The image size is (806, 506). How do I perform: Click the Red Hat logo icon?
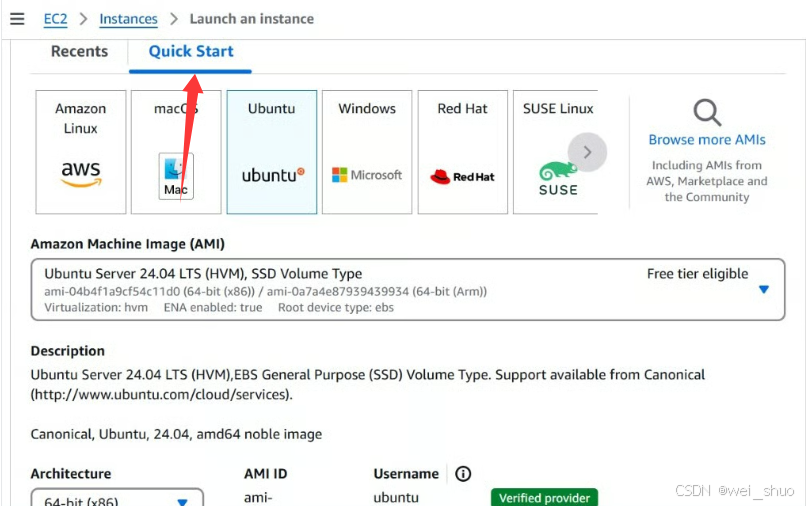click(462, 176)
